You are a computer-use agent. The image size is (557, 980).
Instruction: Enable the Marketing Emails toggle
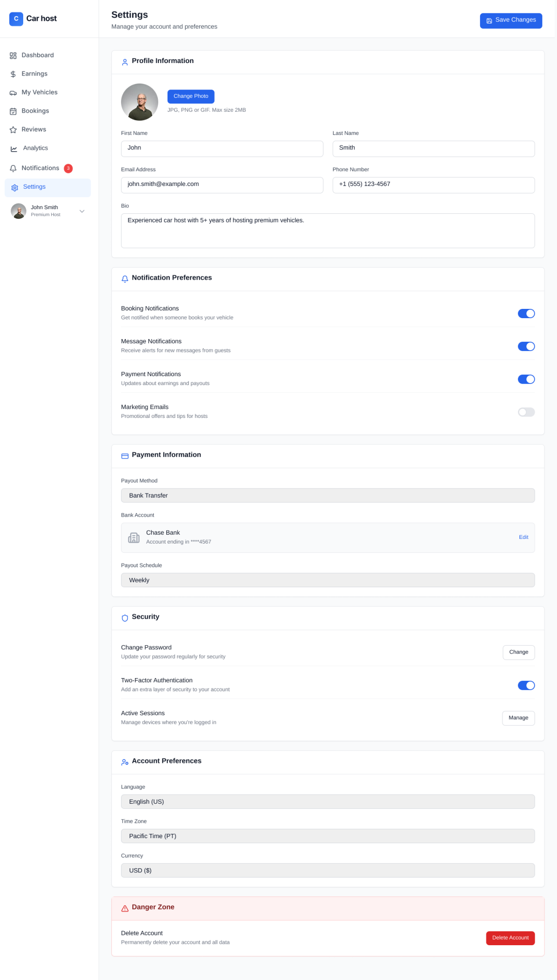(526, 412)
